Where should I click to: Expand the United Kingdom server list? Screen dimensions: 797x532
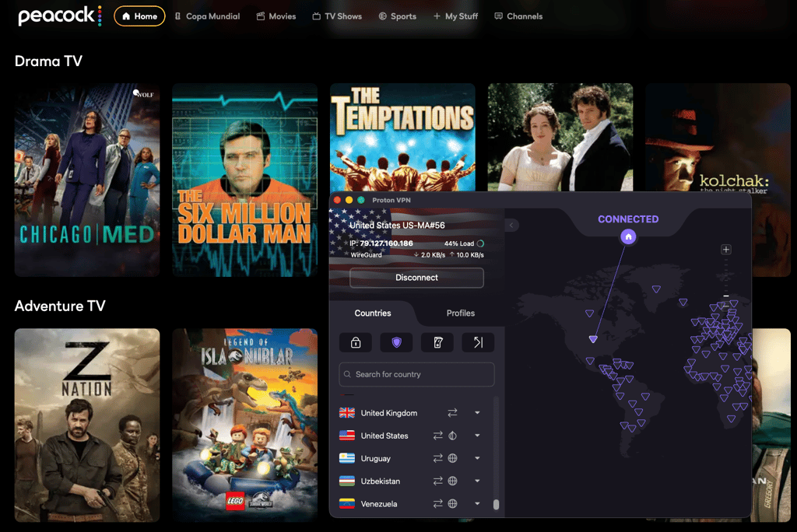(x=477, y=413)
